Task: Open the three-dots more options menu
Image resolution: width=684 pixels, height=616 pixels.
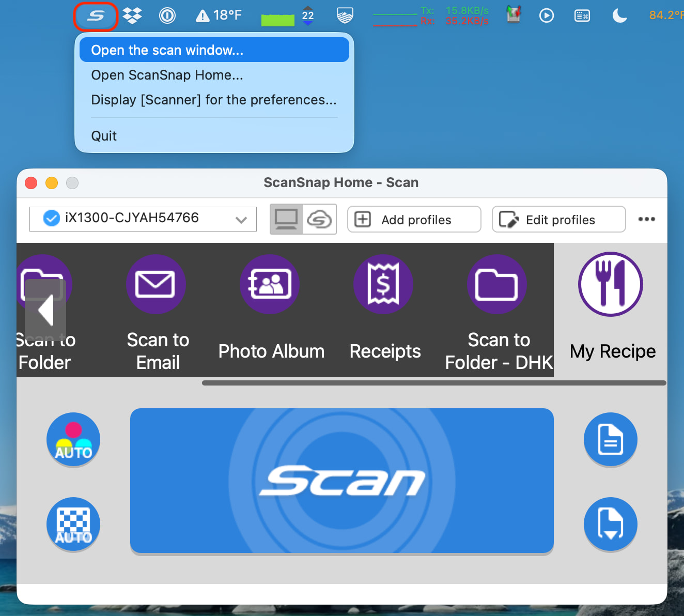Action: 646,219
